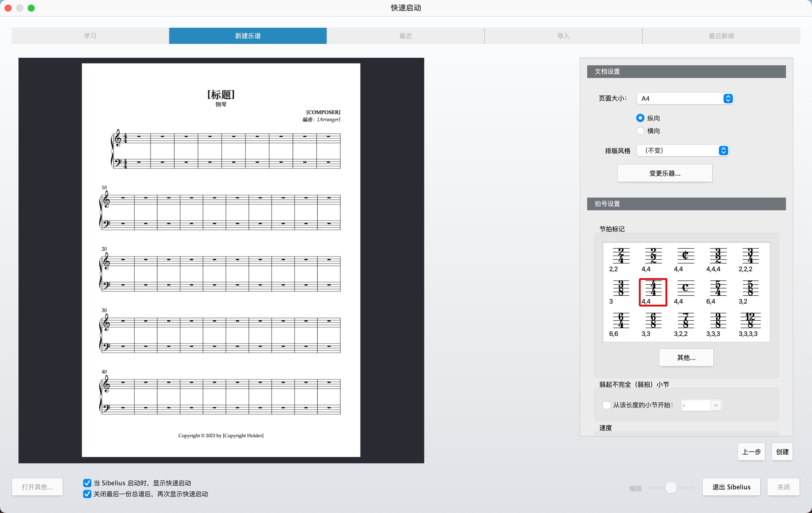Click the 编曲: [Arranger] text in preview
Viewport: 812px width, 513px height.
tap(321, 120)
